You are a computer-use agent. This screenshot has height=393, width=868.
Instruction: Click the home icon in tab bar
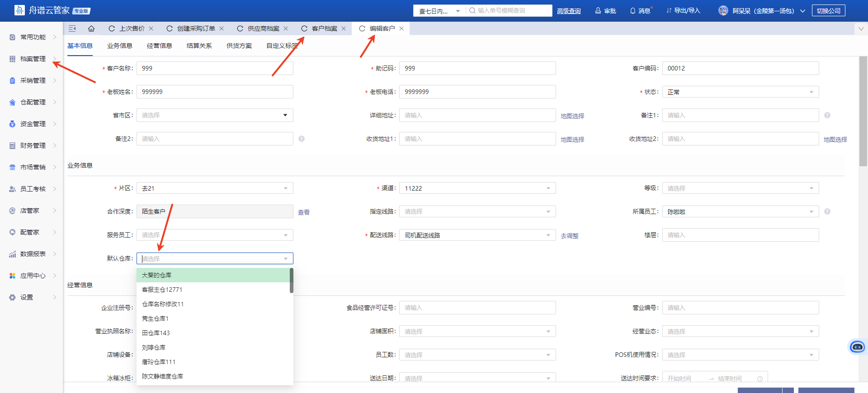pyautogui.click(x=91, y=28)
